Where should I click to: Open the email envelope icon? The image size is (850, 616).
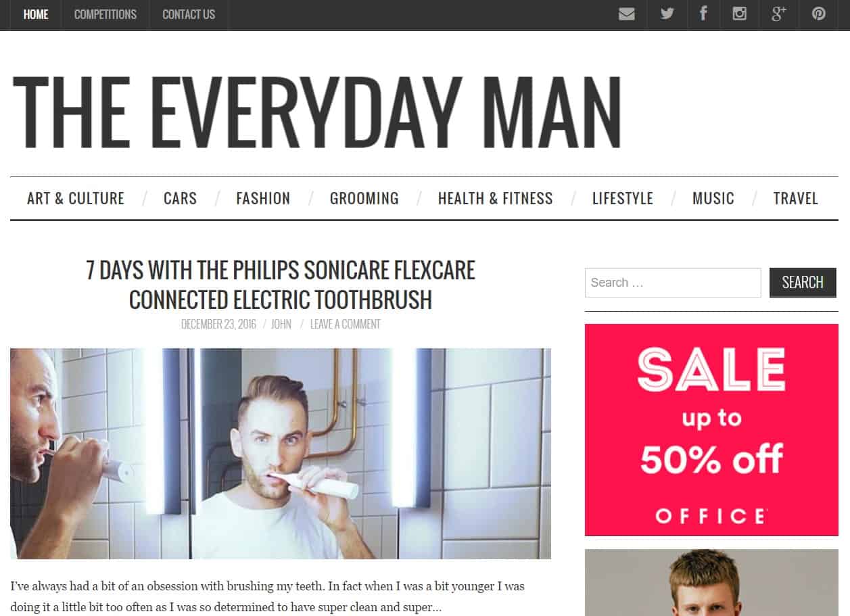pos(627,14)
